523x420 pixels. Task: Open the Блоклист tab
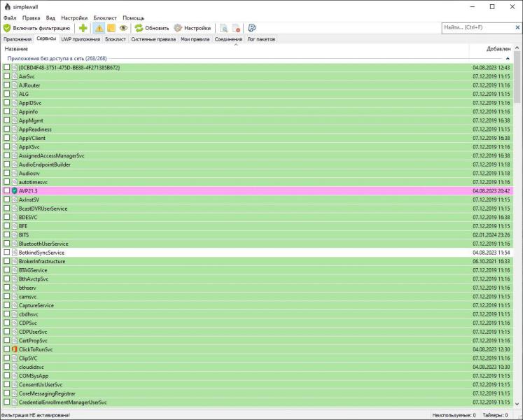116,39
